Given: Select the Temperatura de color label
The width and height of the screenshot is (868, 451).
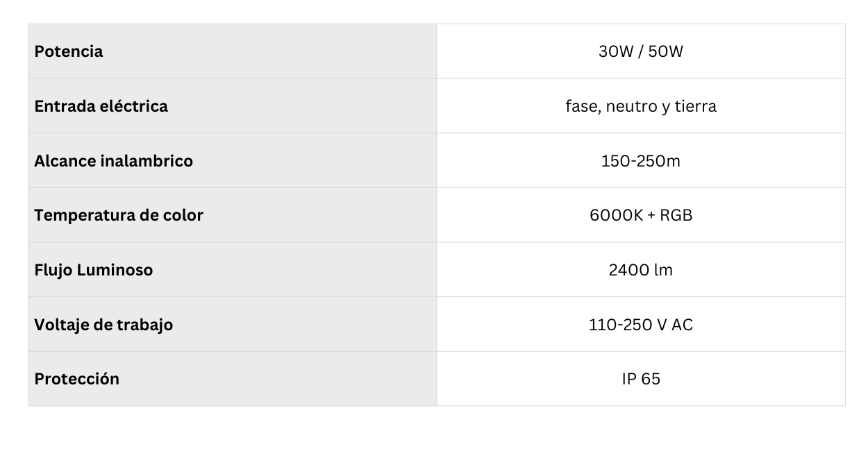Looking at the screenshot, I should (119, 215).
